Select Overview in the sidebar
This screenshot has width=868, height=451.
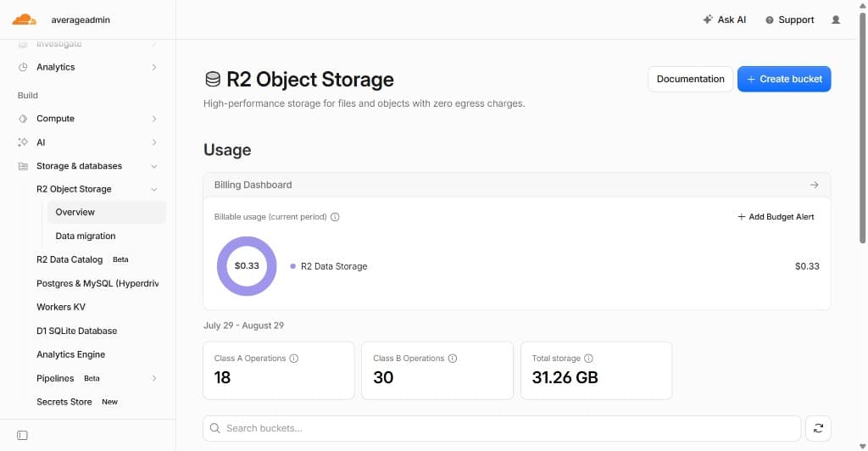106,213
